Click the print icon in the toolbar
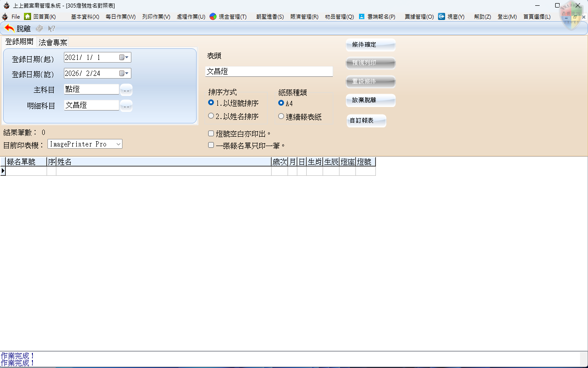This screenshot has width=588, height=368. pyautogui.click(x=39, y=28)
